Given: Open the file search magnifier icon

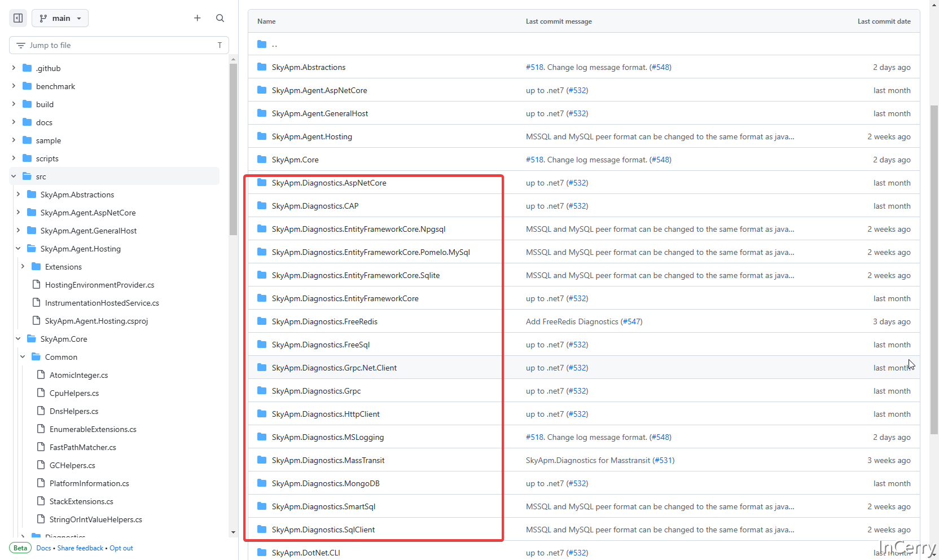Looking at the screenshot, I should tap(220, 18).
